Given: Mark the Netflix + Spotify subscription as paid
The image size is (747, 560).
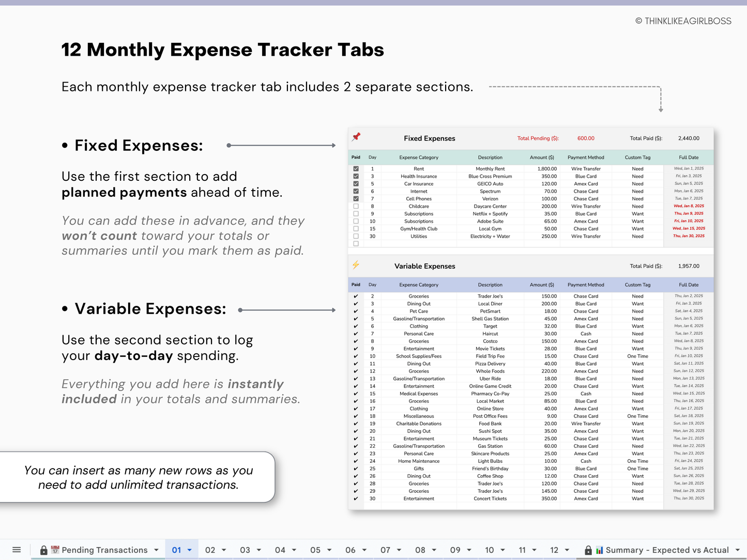Looking at the screenshot, I should click(356, 213).
